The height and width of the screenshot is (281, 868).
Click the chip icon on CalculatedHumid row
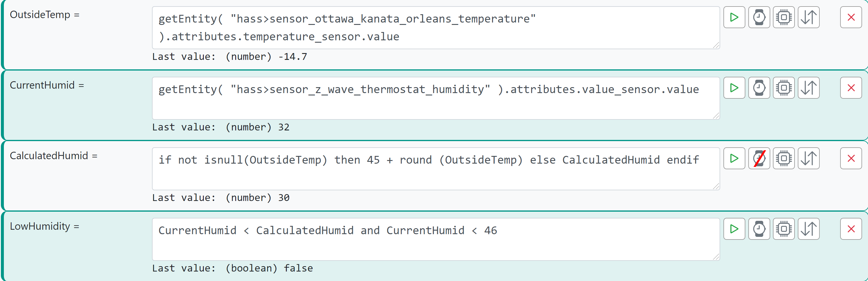[x=784, y=158]
